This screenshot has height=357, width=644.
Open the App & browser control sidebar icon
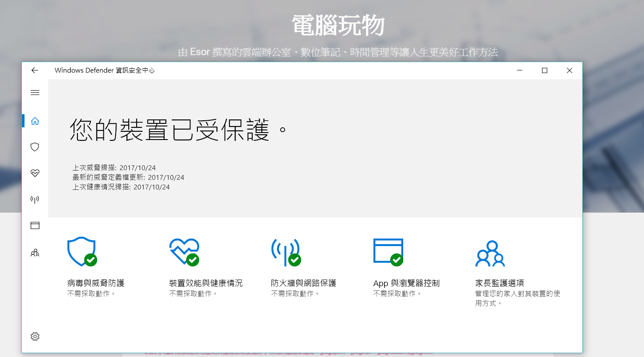(35, 226)
